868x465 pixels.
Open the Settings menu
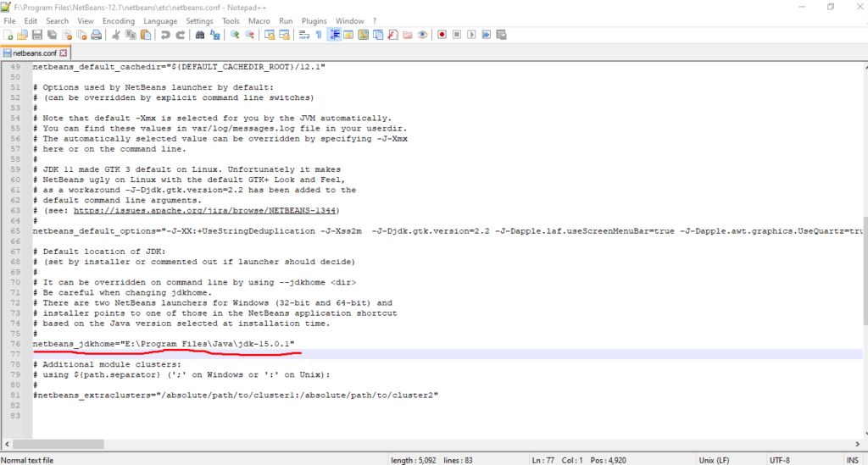pyautogui.click(x=200, y=20)
